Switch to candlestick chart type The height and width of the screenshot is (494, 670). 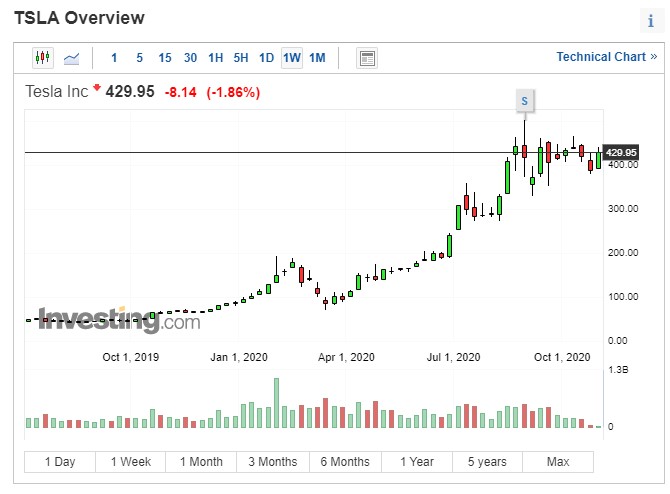click(43, 58)
